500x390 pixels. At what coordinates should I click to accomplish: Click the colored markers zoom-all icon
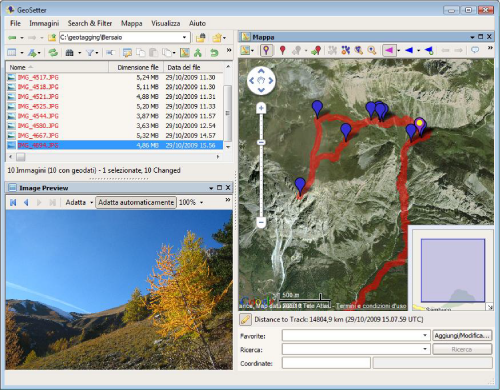(346, 50)
